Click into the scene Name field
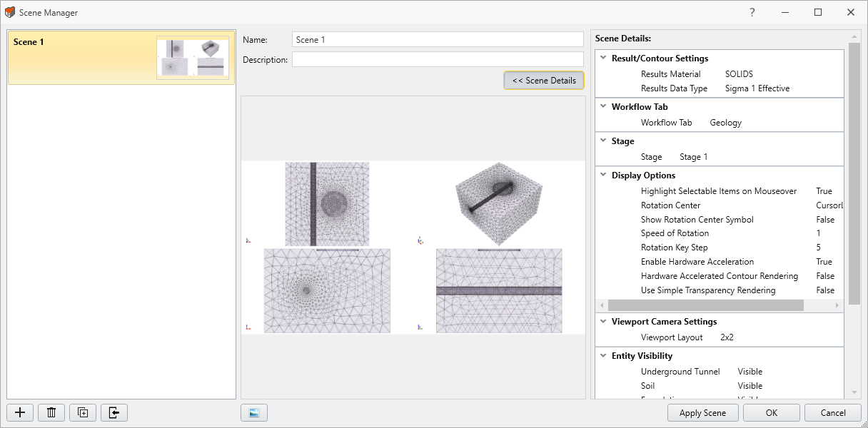 tap(438, 40)
